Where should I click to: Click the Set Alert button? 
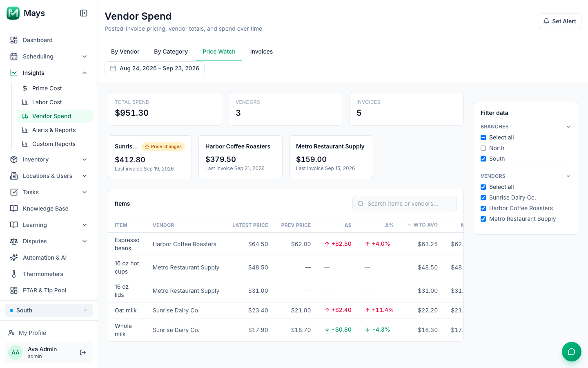coord(559,21)
